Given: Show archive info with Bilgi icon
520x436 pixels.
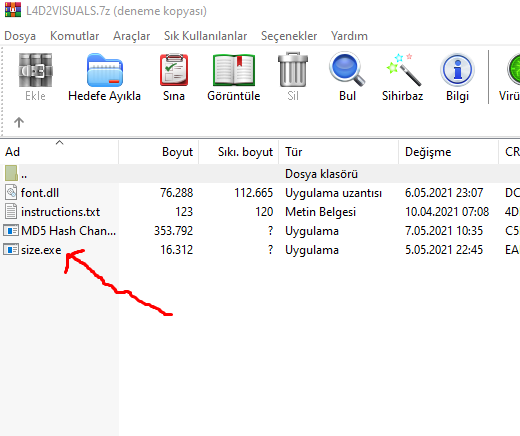Looking at the screenshot, I should [x=457, y=70].
